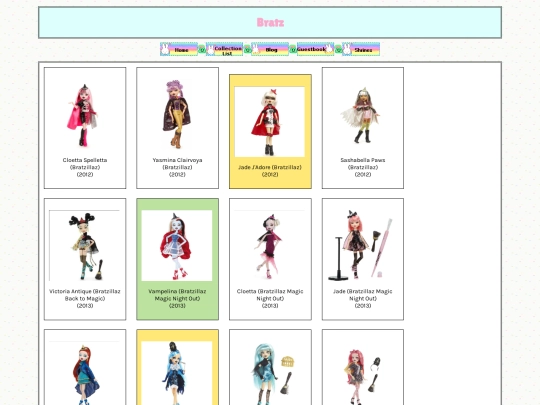
Task: Select the teal-haired doll with cage accessory
Action: (270, 373)
